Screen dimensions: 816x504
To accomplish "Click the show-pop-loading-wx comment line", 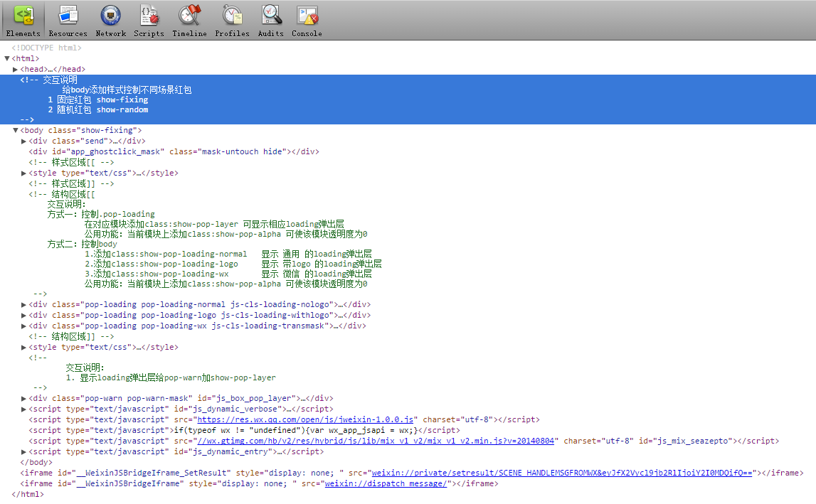I will click(x=228, y=274).
